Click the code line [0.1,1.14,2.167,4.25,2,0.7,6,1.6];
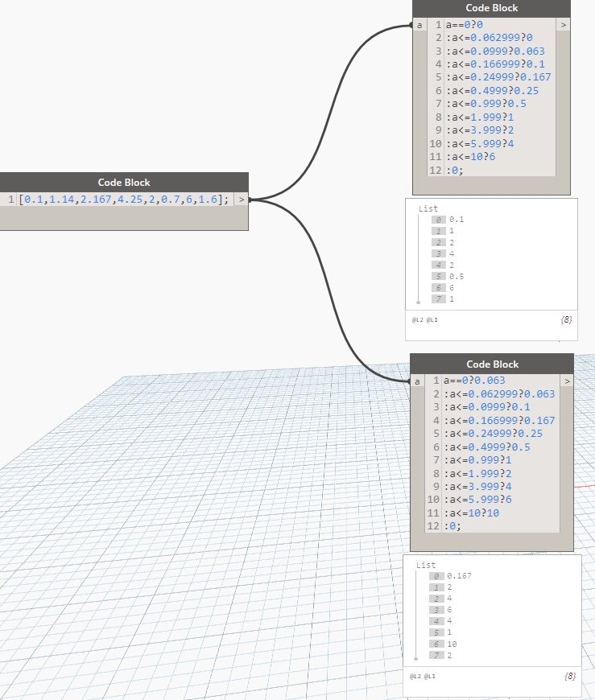Screen dimensions: 595x700 (124, 200)
